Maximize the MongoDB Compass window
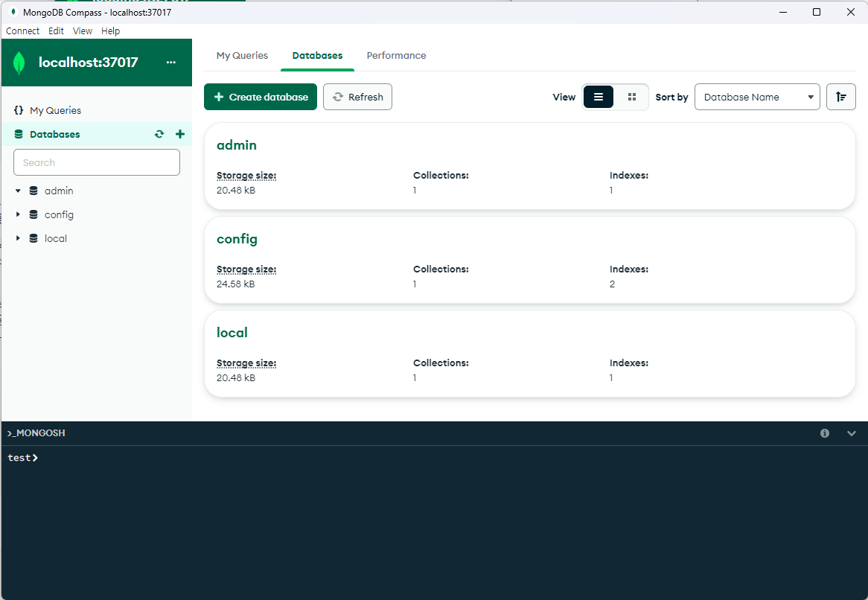 point(817,12)
